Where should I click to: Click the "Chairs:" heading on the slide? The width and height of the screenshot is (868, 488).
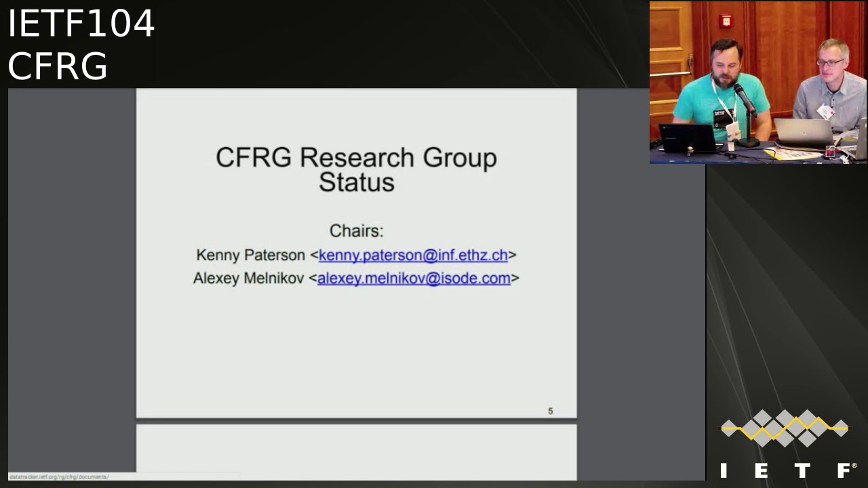(x=357, y=230)
